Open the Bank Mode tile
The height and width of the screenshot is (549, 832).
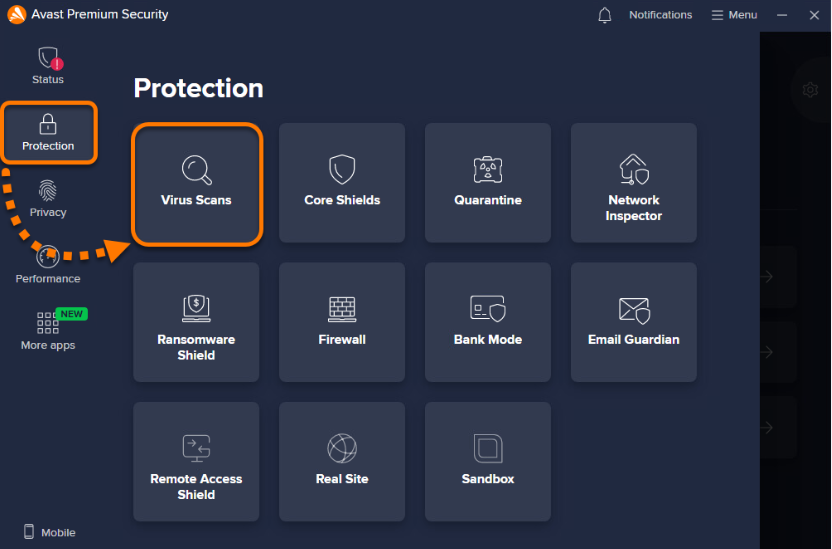488,323
